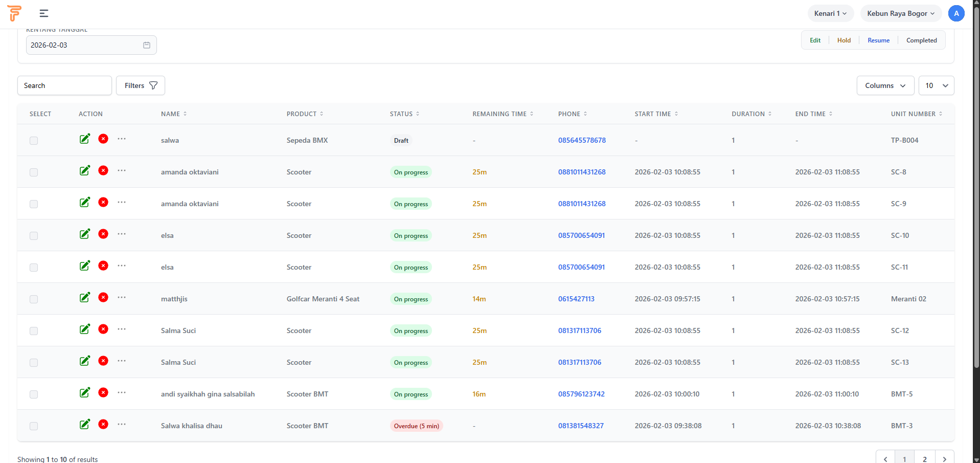
Task: Tick the checkbox for salwa's row
Action: (x=34, y=141)
